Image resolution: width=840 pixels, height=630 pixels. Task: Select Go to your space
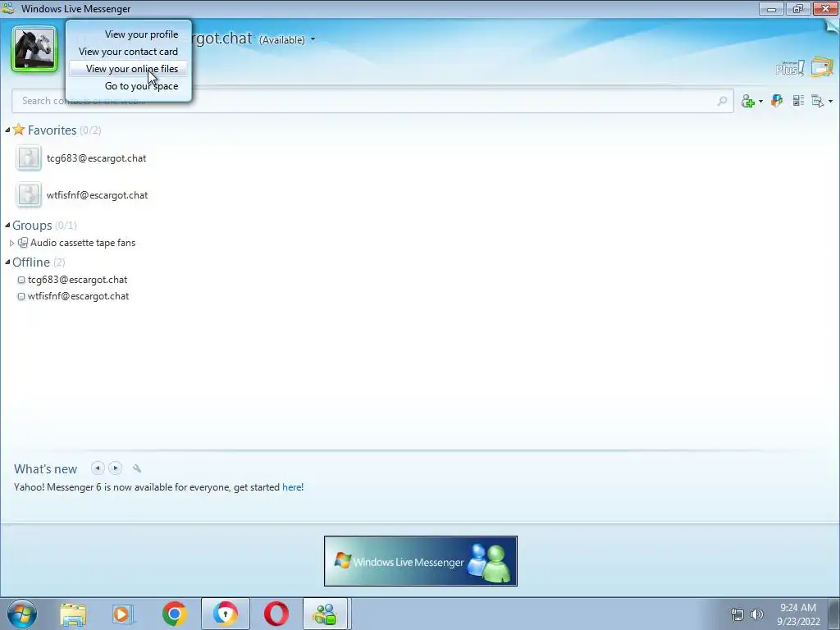141,85
